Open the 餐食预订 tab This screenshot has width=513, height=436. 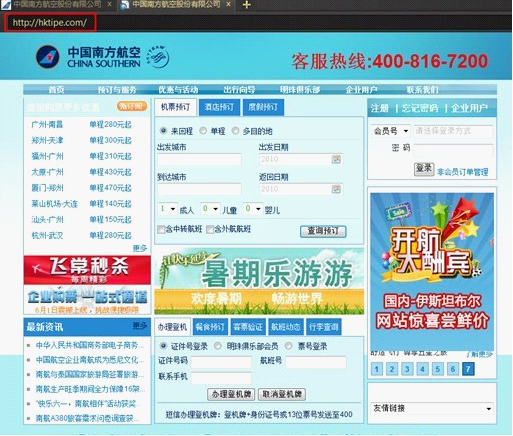click(210, 327)
